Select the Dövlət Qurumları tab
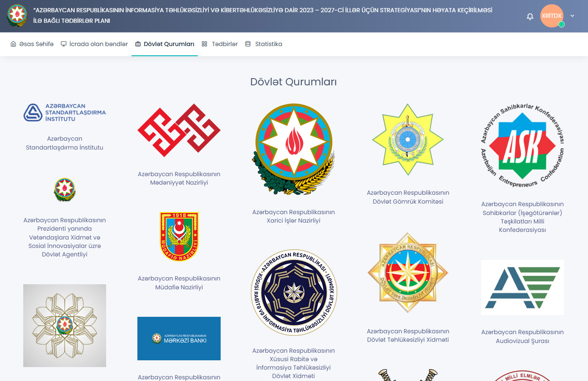 point(165,44)
